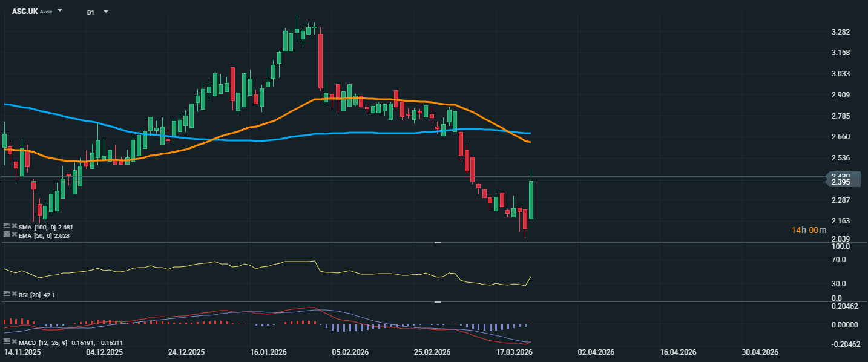
Task: Open settings icon for RSI indicator
Action: coord(7,294)
